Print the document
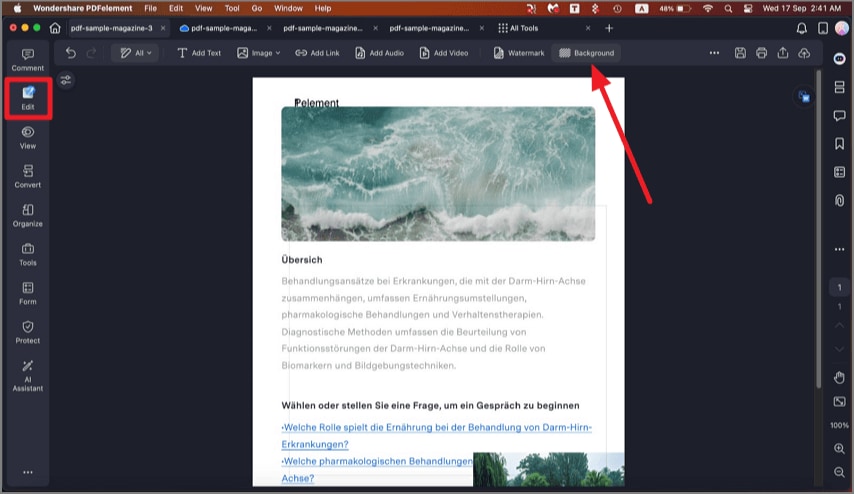This screenshot has width=854, height=494. [x=761, y=53]
